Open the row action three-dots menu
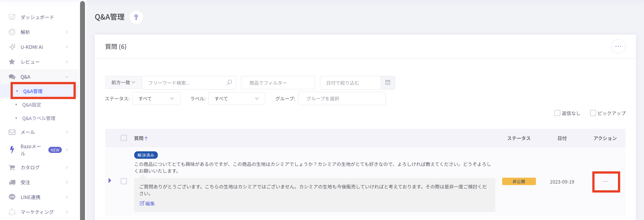The image size is (644, 220). 605,182
